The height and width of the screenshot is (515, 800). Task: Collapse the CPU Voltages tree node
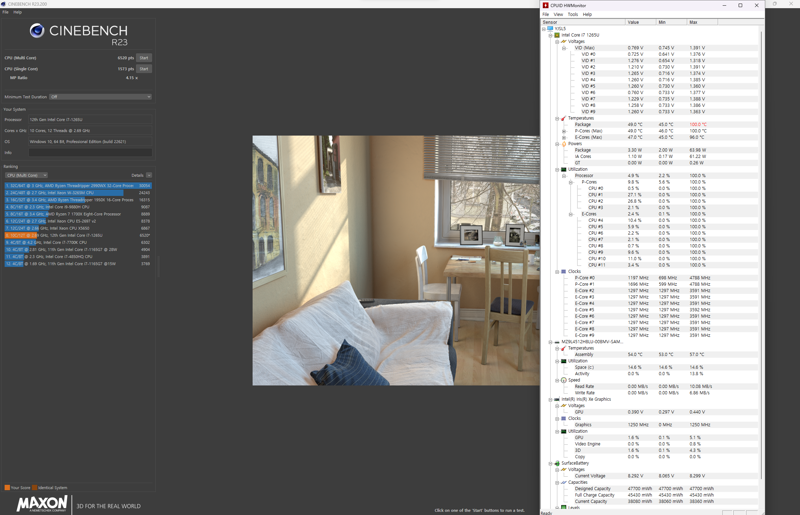point(557,41)
